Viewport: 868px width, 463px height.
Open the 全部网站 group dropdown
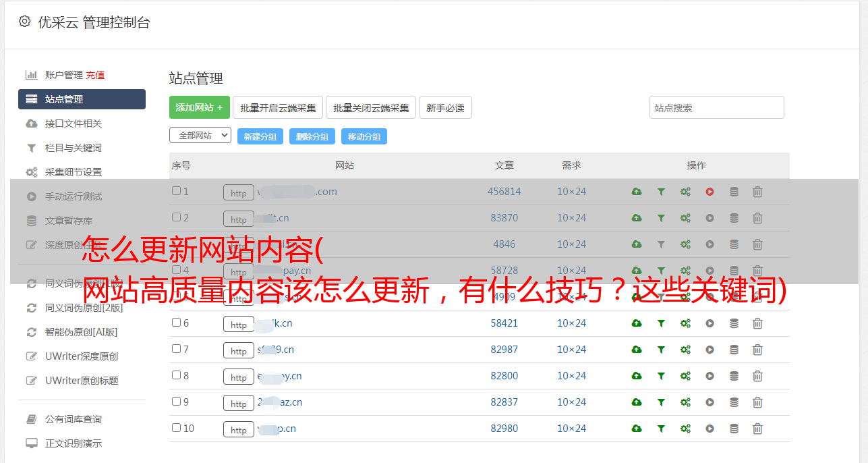(x=200, y=136)
